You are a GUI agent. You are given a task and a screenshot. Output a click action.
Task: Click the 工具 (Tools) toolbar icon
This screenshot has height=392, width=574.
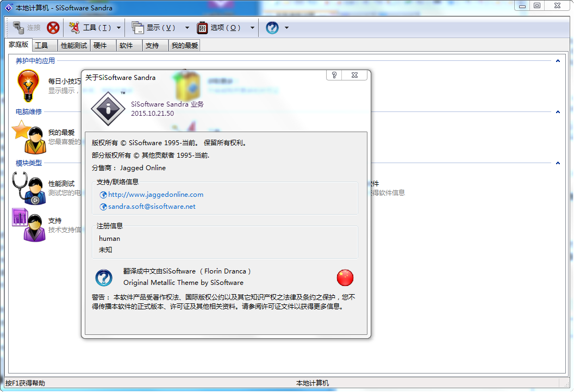pos(74,28)
